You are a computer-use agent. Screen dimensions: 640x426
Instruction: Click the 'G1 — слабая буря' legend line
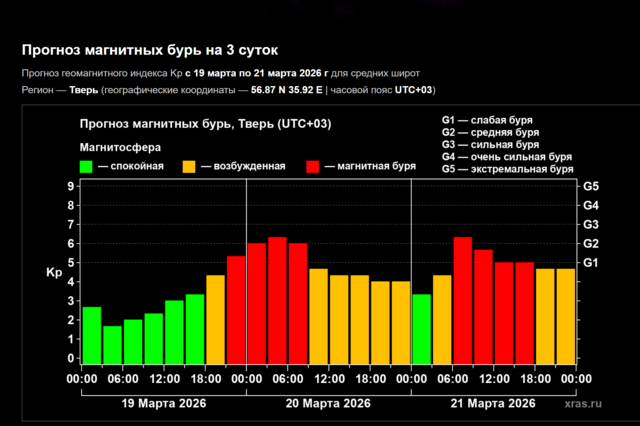click(x=487, y=120)
